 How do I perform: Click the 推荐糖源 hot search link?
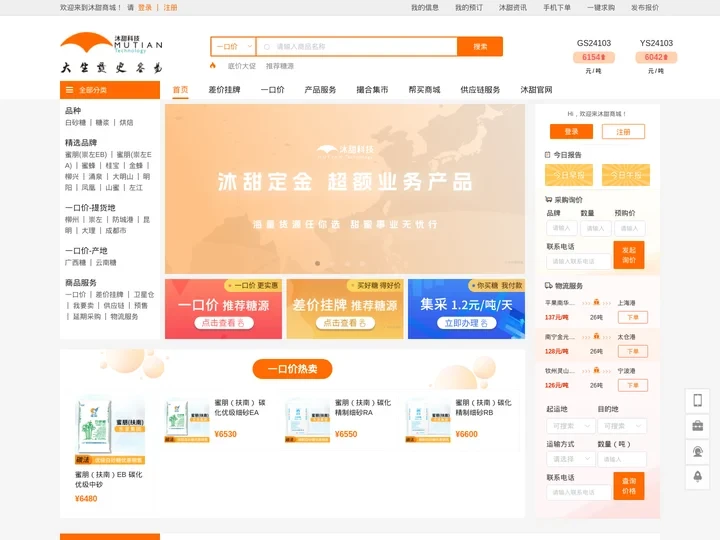point(280,66)
